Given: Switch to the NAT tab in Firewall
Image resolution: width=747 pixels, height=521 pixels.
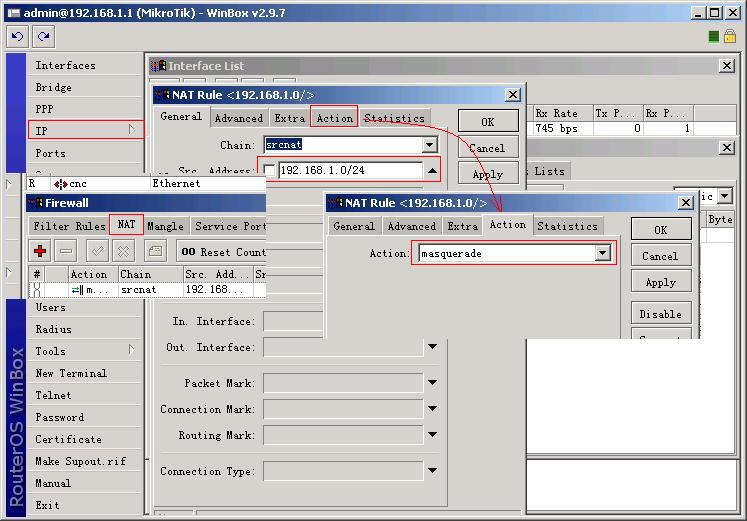Looking at the screenshot, I should pos(126,224).
